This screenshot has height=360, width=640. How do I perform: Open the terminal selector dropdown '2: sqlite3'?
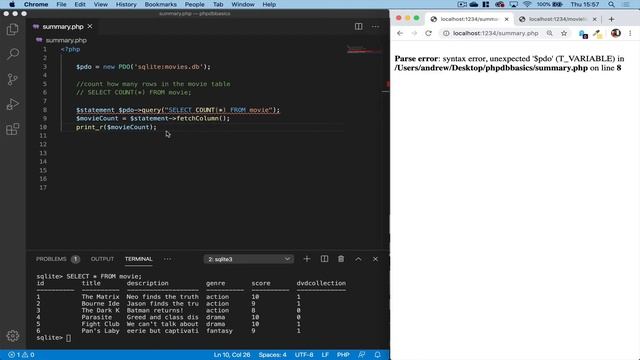coord(249,259)
